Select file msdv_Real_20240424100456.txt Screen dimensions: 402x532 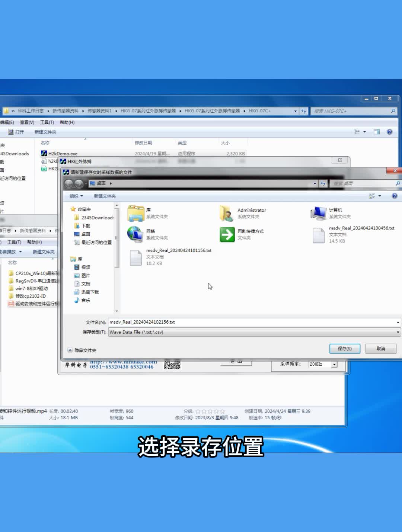point(319,235)
